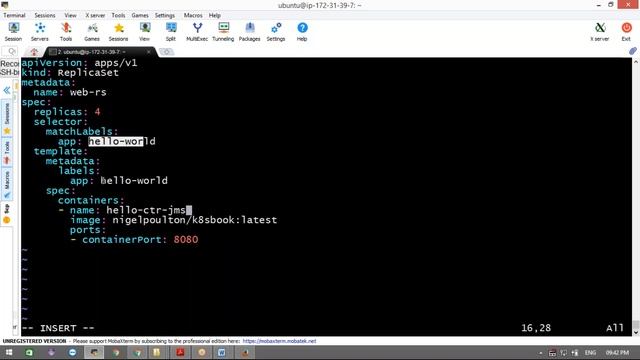The width and height of the screenshot is (640, 360).
Task: Show hidden tray icons arrow
Action: [541, 353]
